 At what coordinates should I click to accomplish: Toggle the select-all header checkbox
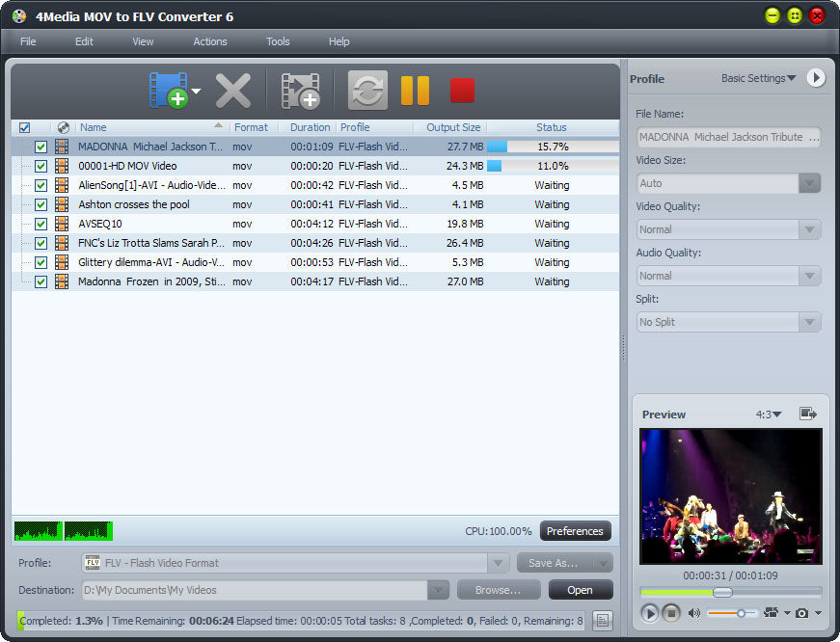tap(25, 127)
